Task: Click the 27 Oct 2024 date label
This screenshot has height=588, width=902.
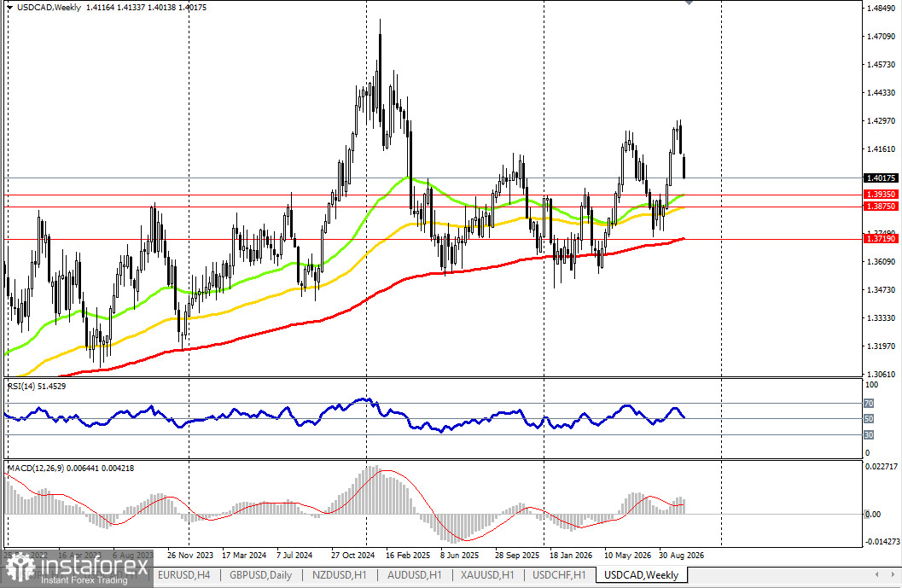Action: pos(352,556)
